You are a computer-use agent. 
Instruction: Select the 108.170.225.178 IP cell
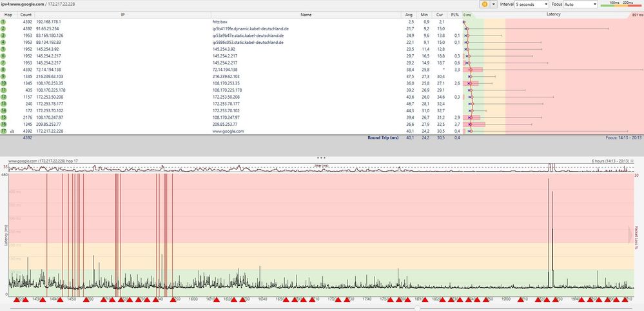(51, 90)
